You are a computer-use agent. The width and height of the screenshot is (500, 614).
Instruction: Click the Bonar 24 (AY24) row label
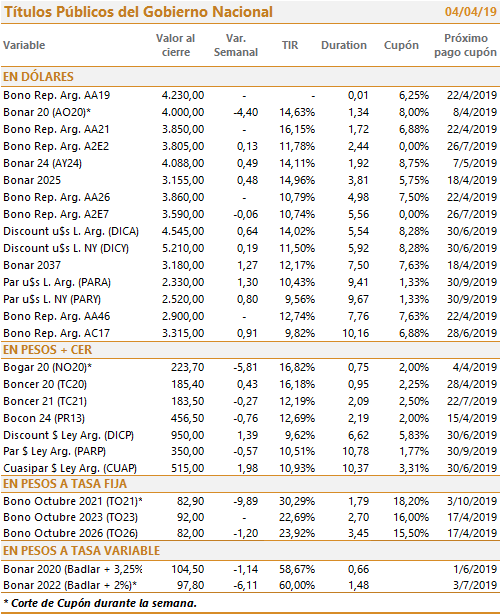(x=42, y=163)
